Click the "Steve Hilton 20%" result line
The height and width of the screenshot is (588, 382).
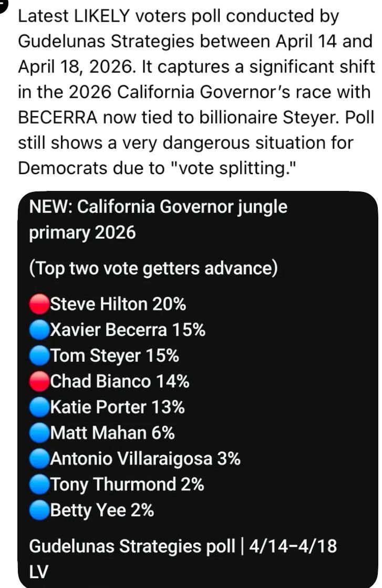(x=118, y=304)
